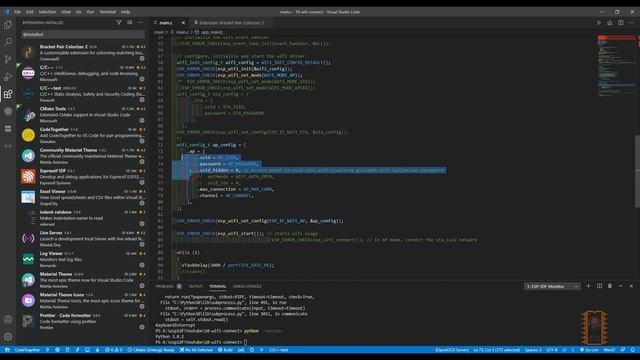640x360 pixels.
Task: Kill the terminal with trash icon
Action: pyautogui.click(x=610, y=286)
